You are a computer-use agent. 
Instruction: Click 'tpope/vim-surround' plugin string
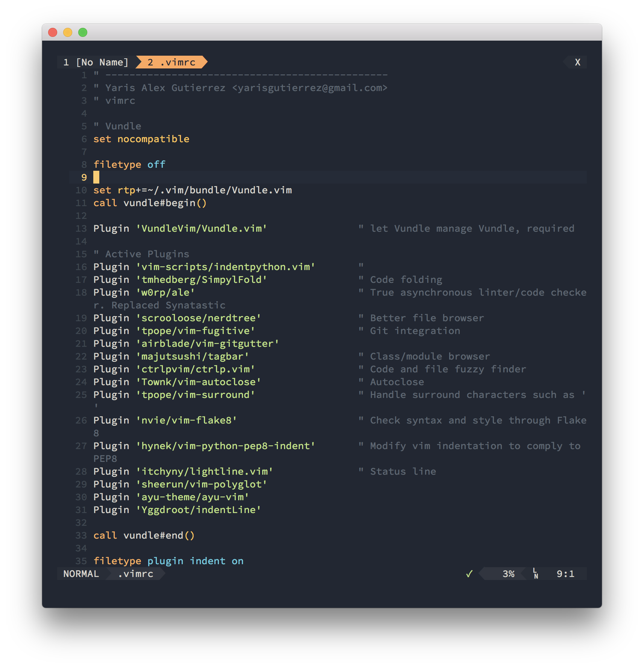(x=196, y=395)
